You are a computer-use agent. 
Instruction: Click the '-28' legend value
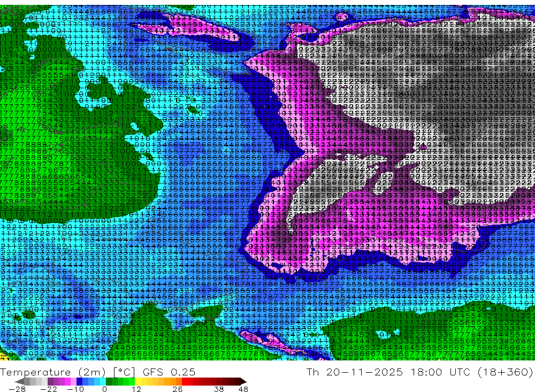point(17,389)
